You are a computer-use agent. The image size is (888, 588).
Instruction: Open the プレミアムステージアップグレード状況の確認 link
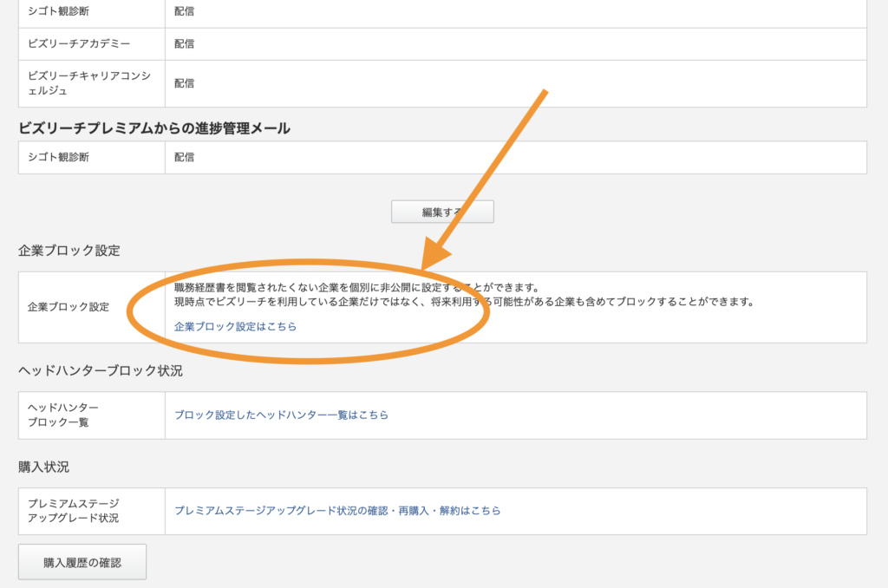pyautogui.click(x=337, y=511)
